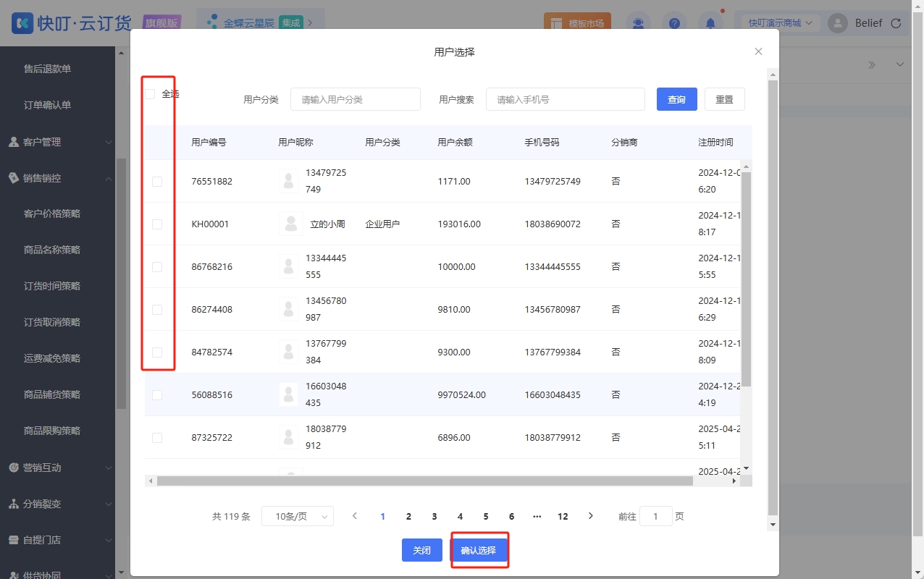Toggle the 全选 select-all checkbox

pyautogui.click(x=150, y=94)
